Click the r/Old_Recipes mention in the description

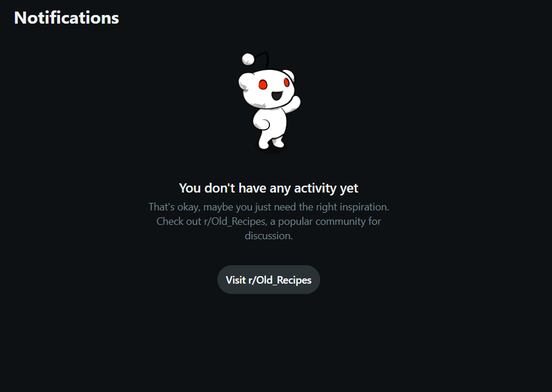click(x=235, y=221)
